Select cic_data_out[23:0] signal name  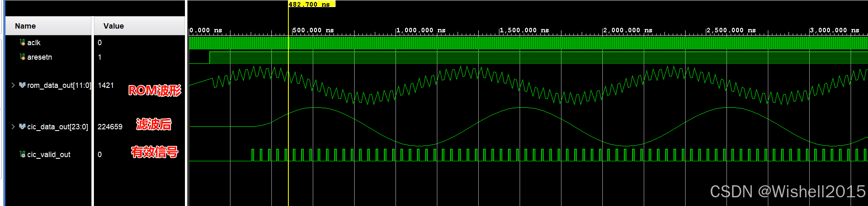pos(58,127)
